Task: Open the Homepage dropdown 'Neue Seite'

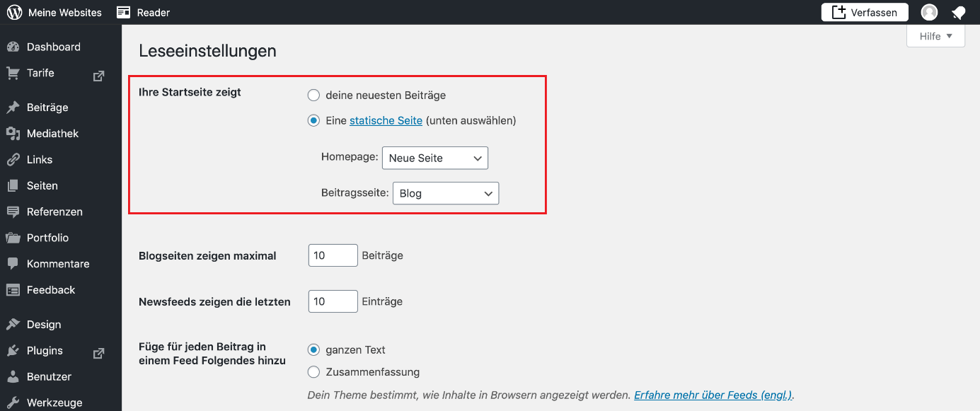Action: coord(435,158)
